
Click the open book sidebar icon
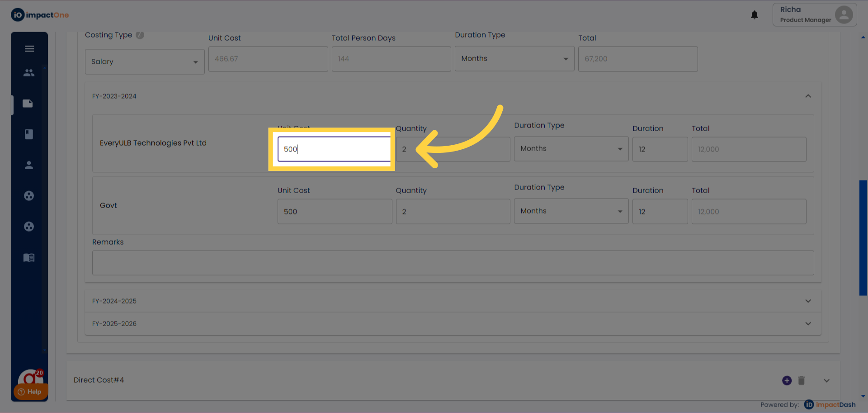pos(29,258)
